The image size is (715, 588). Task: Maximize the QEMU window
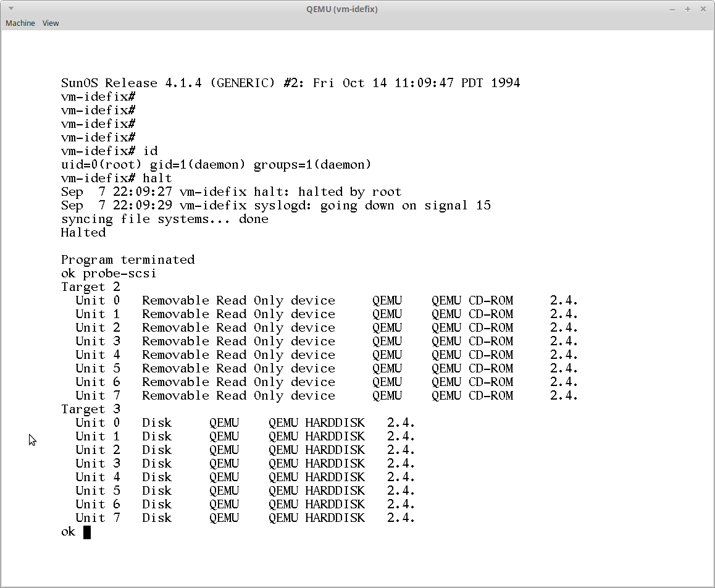[x=688, y=9]
